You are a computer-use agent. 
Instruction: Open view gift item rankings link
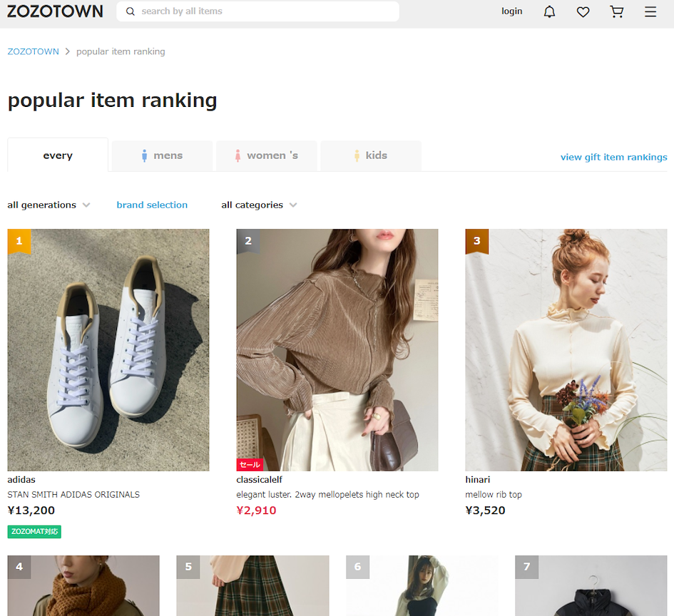pyautogui.click(x=613, y=158)
